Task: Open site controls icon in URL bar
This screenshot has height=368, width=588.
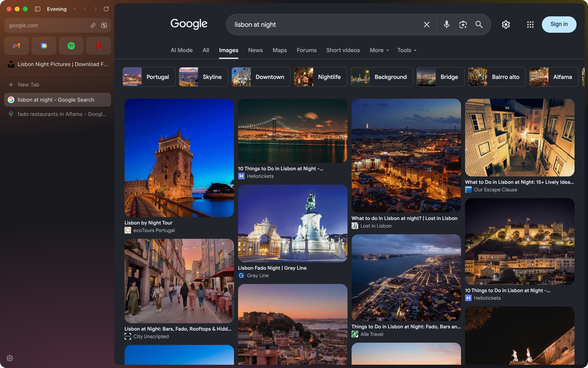Action: pyautogui.click(x=104, y=25)
